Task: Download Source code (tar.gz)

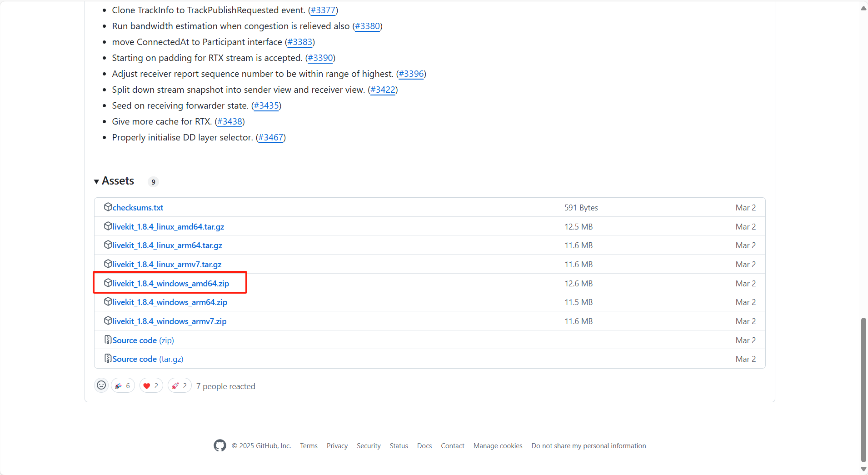Action: pos(148,359)
